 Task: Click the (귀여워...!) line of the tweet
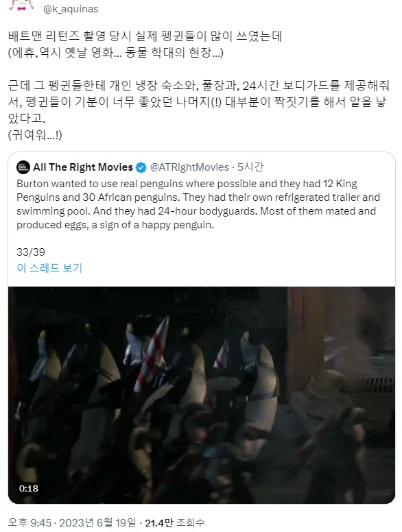(x=35, y=135)
